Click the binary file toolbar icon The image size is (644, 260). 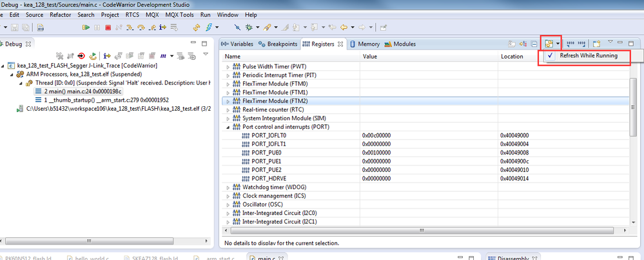click(x=40, y=28)
